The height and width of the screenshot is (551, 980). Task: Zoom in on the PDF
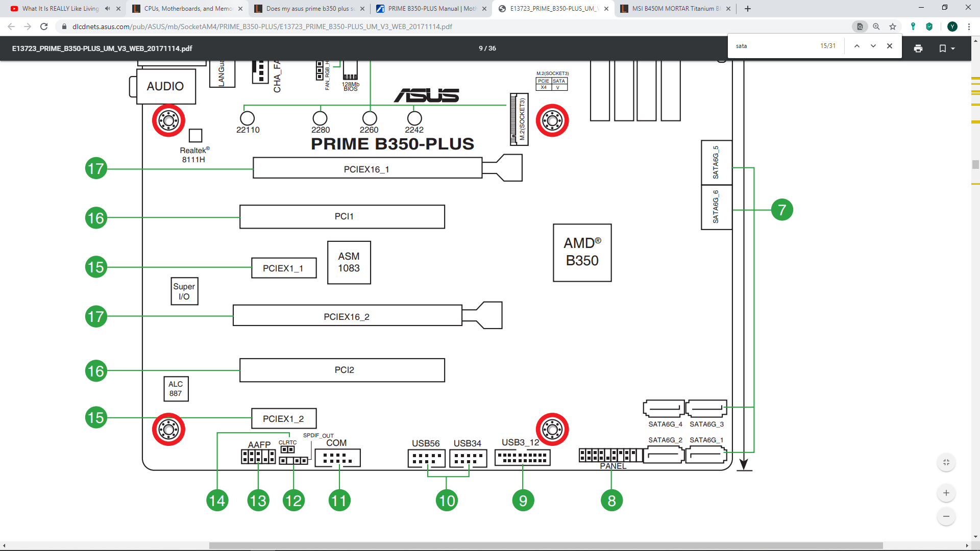[x=946, y=493]
